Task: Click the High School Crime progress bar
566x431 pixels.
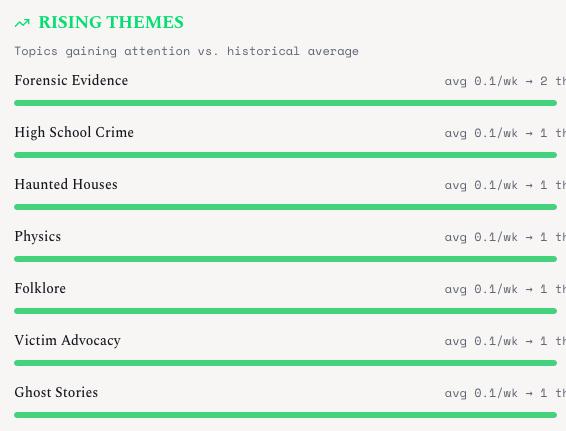Action: coord(286,155)
